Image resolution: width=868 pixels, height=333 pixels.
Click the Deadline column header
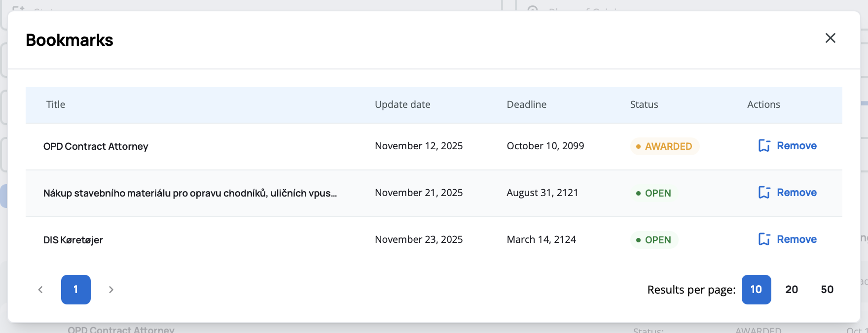(x=526, y=104)
